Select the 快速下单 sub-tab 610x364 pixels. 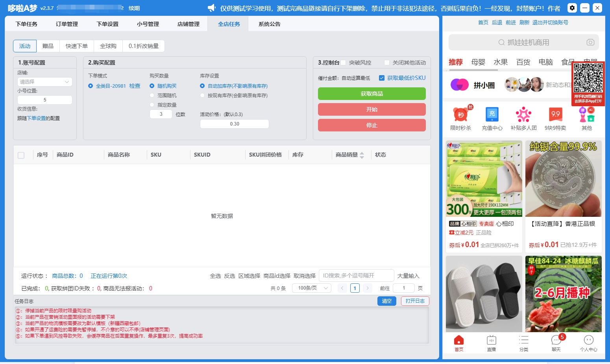click(77, 46)
